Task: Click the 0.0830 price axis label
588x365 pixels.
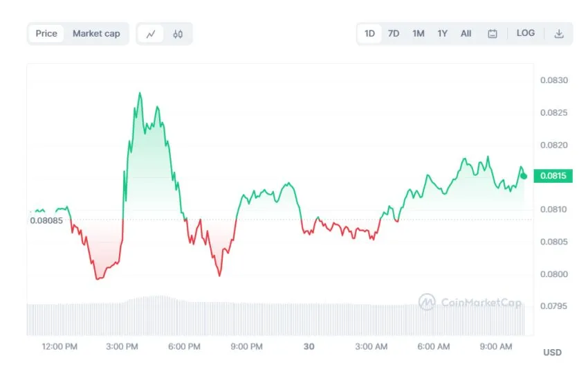Action: [x=553, y=80]
